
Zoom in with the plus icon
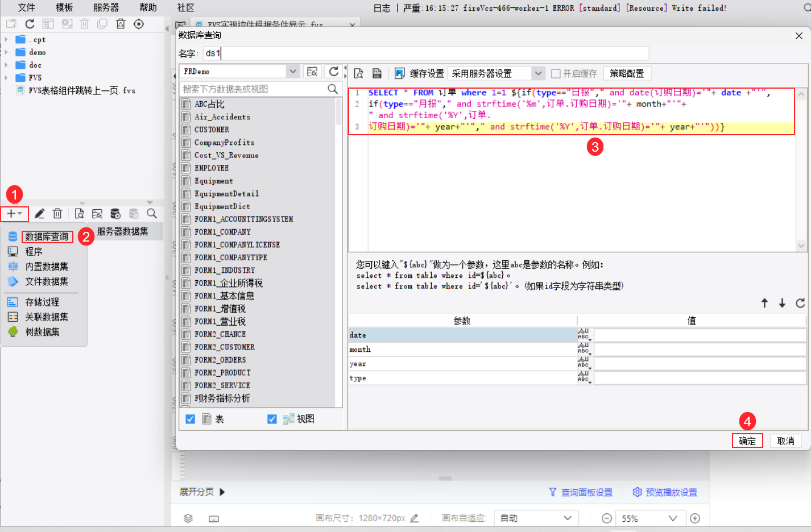coord(695,518)
